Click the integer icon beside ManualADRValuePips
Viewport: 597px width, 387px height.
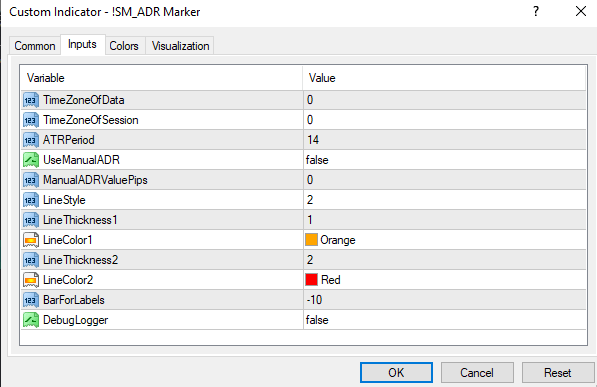[31, 180]
